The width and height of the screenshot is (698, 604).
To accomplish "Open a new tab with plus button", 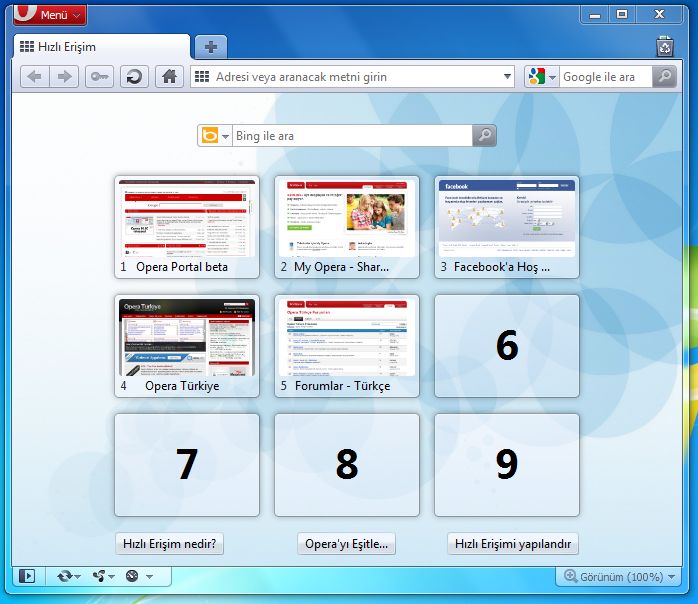I will 211,47.
